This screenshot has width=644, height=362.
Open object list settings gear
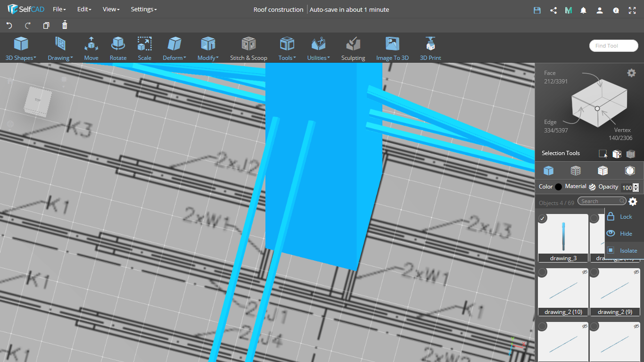[x=633, y=202]
